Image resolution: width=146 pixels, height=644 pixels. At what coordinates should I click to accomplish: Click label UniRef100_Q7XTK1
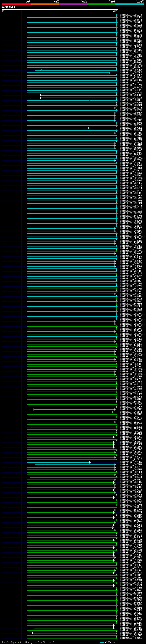[x=131, y=42]
